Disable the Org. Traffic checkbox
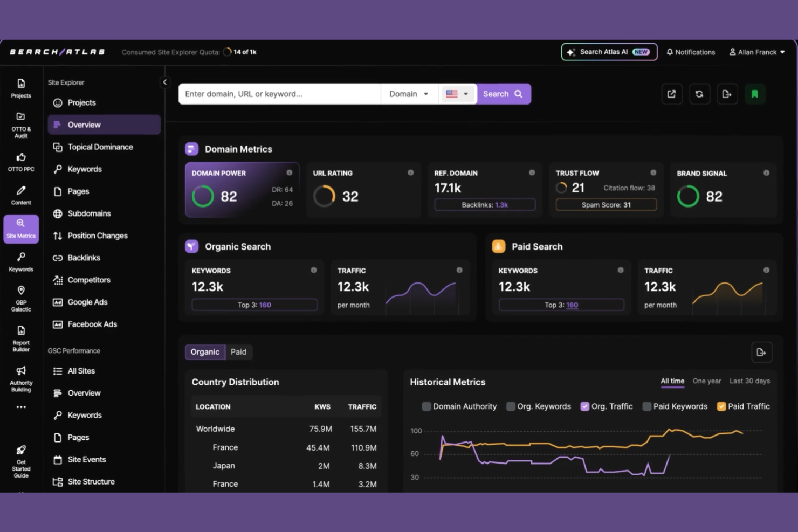798x532 pixels. (584, 406)
